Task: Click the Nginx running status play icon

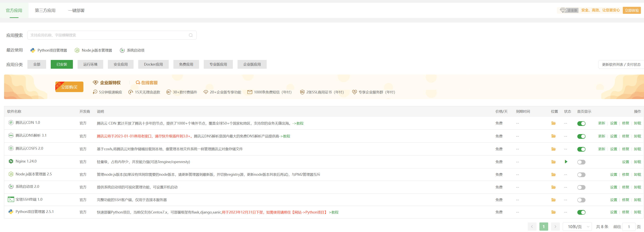Action: 566,162
